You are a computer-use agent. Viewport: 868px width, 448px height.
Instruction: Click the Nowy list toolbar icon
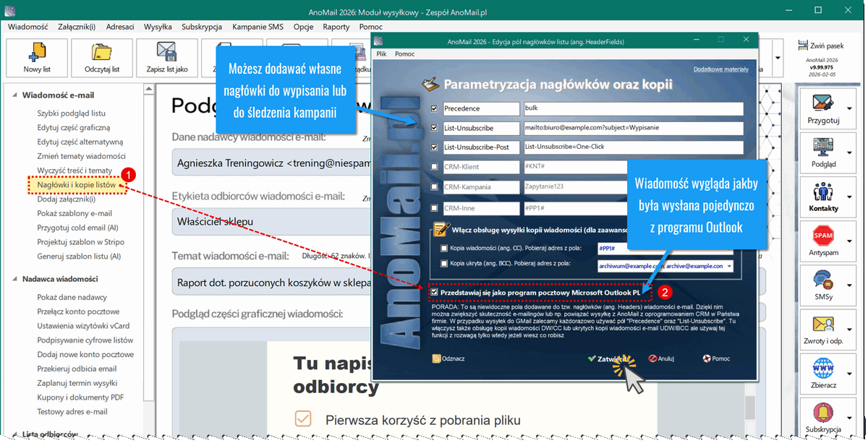36,53
